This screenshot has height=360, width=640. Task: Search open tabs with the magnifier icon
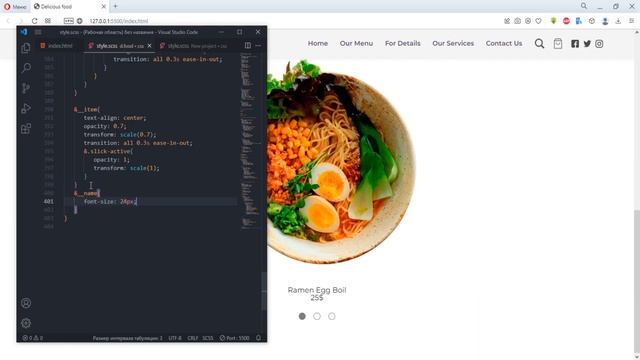[584, 6]
